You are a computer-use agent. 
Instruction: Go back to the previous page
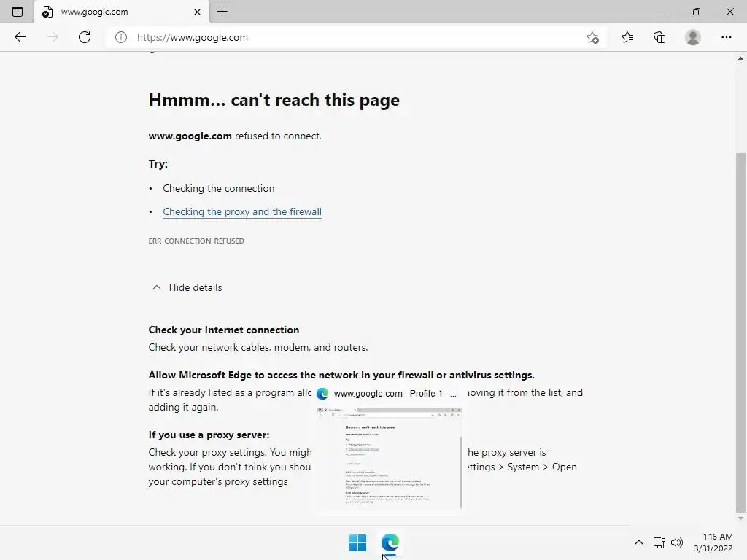[x=20, y=37]
